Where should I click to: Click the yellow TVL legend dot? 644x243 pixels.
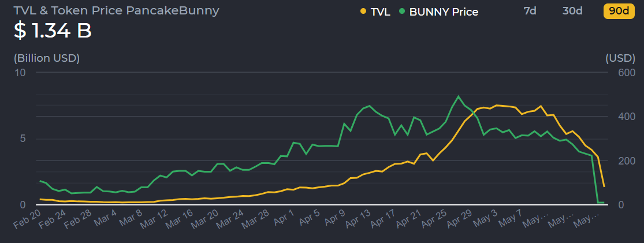tap(363, 12)
